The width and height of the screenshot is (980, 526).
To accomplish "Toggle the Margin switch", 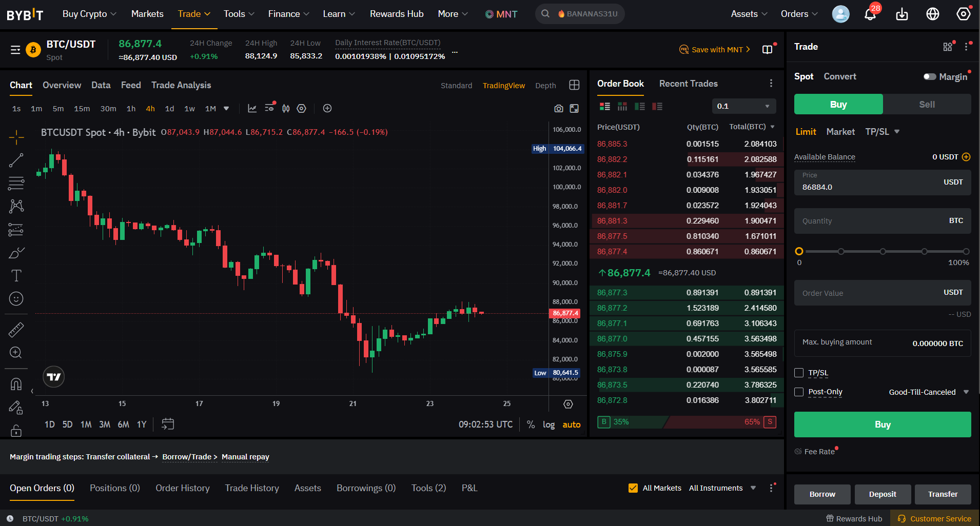I will point(930,77).
